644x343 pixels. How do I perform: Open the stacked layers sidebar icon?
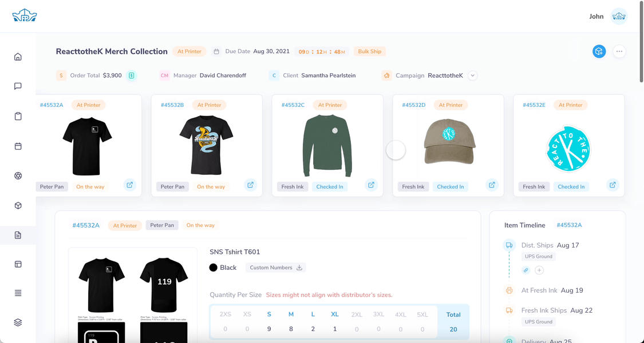(x=18, y=322)
